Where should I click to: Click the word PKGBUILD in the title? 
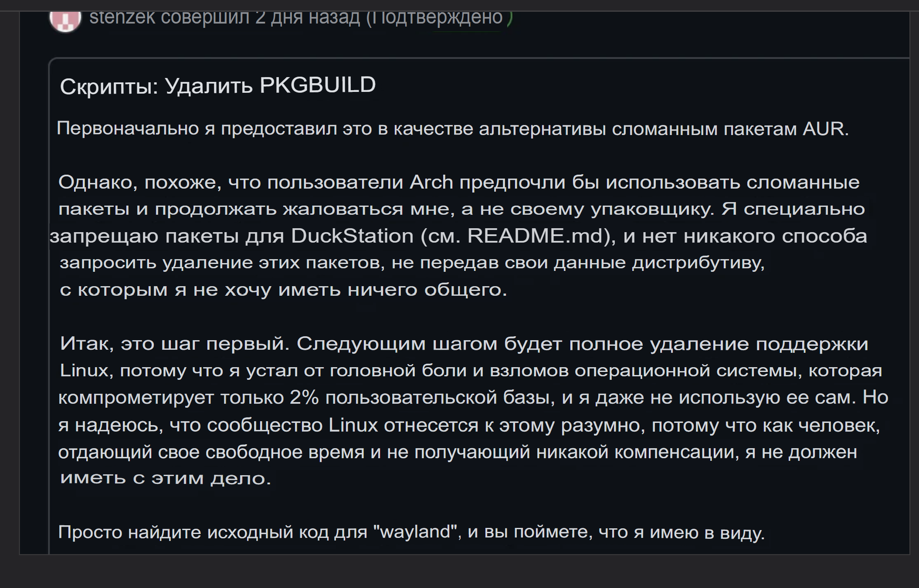(318, 84)
